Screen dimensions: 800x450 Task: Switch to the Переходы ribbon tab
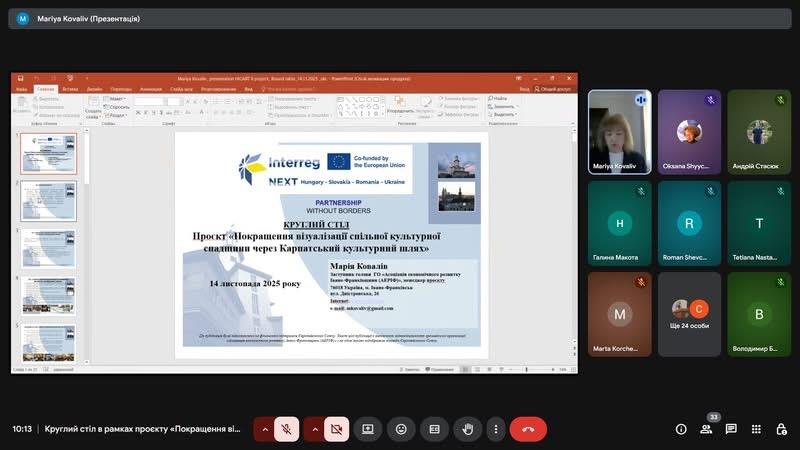tap(121, 89)
